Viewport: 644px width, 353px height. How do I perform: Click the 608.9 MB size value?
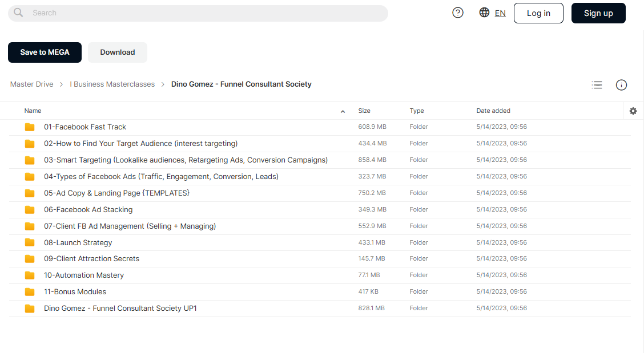tap(372, 127)
